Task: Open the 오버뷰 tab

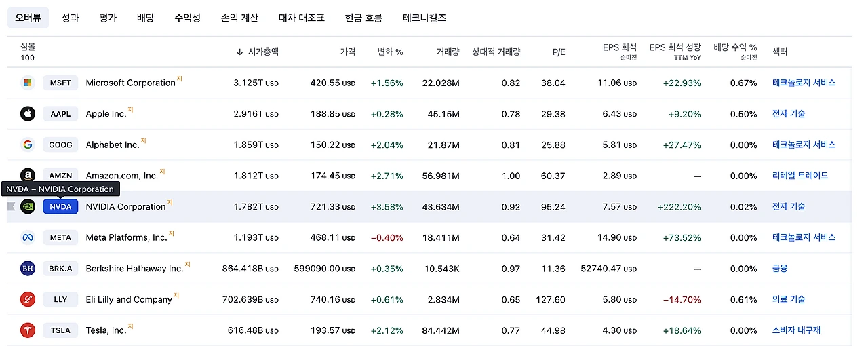Action: coord(28,18)
